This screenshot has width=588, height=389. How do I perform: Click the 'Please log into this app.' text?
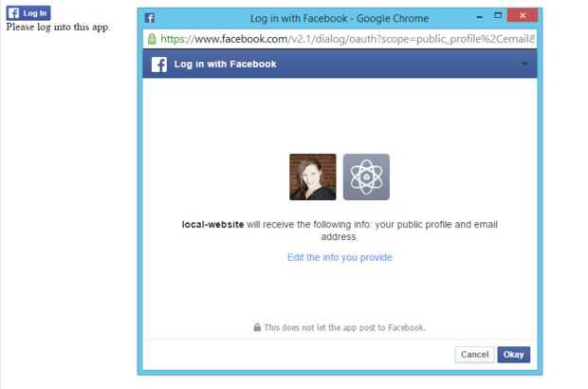pyautogui.click(x=58, y=28)
